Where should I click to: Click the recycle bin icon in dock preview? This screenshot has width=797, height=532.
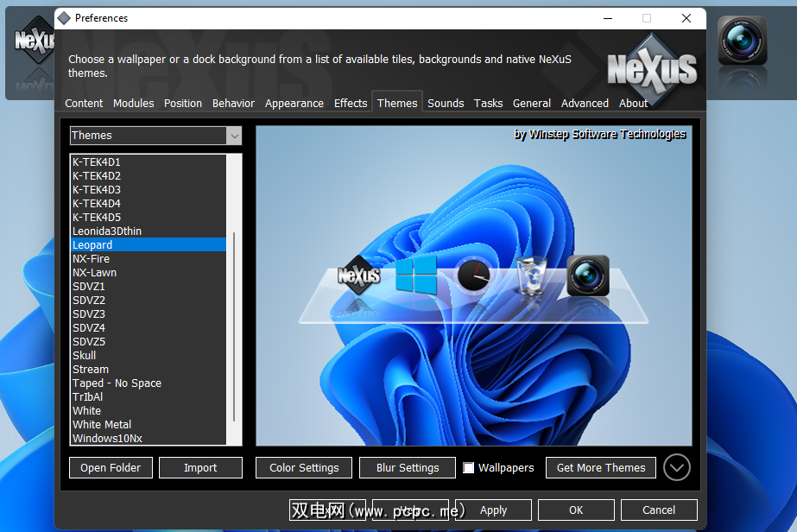click(529, 278)
